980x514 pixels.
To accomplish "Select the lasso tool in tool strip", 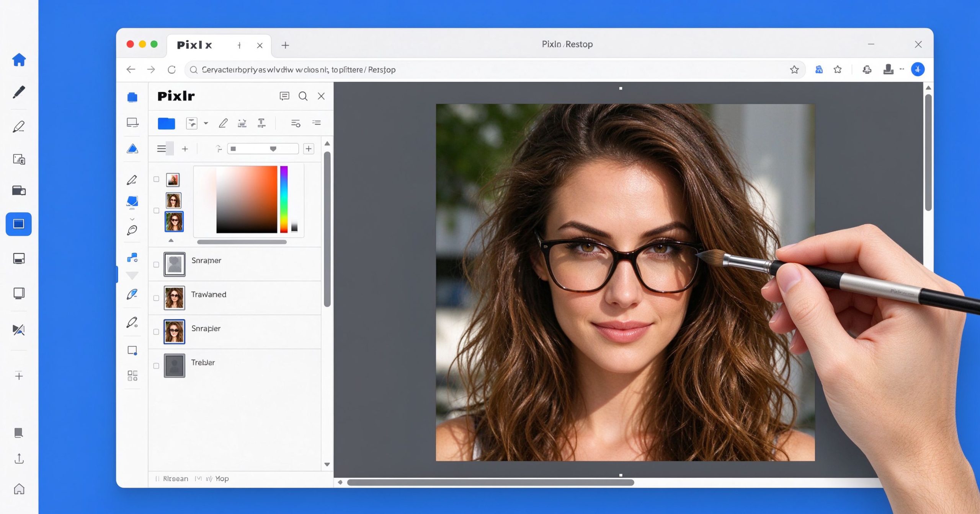I will (132, 230).
